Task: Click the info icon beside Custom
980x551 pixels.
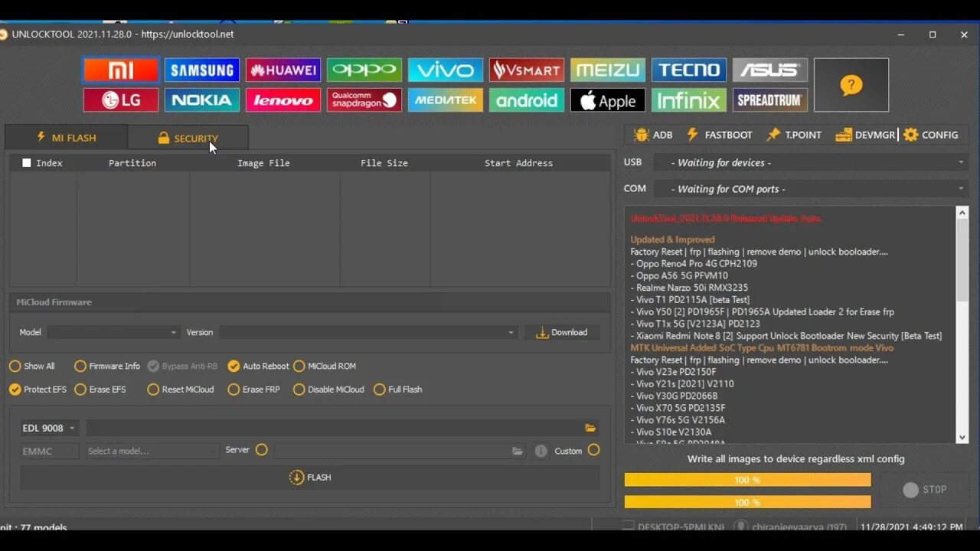Action: [541, 452]
